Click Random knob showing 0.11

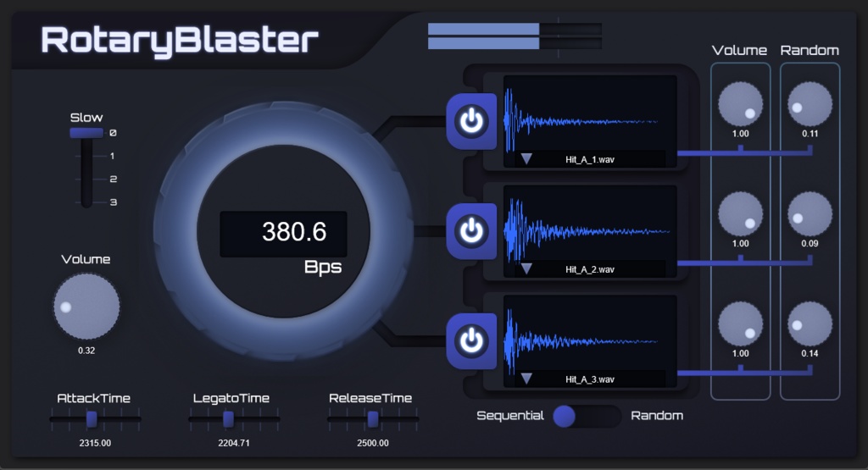coord(810,104)
